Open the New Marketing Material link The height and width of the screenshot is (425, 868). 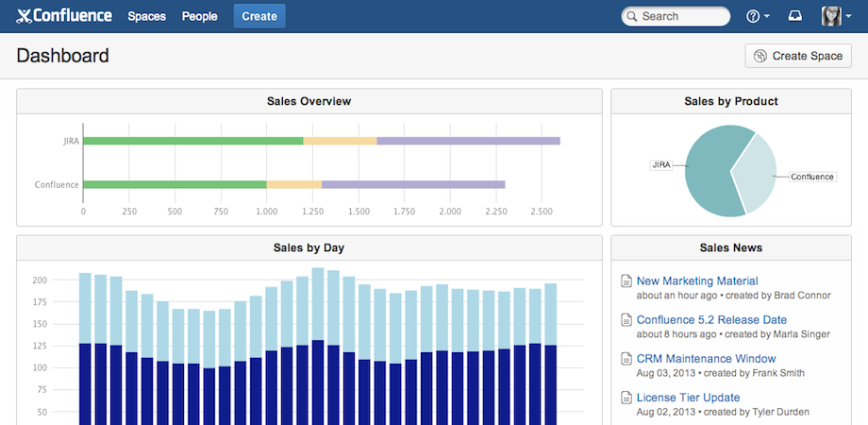697,280
